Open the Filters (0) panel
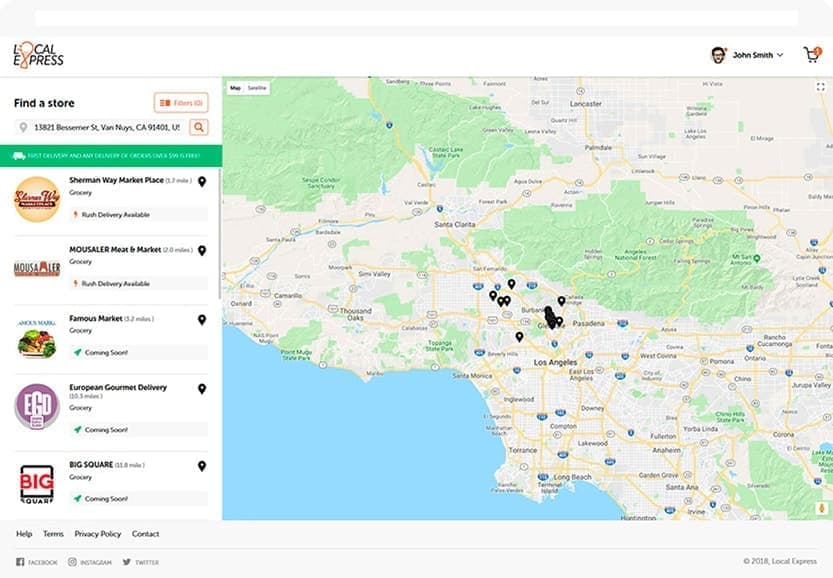This screenshot has width=833, height=578. (x=181, y=103)
